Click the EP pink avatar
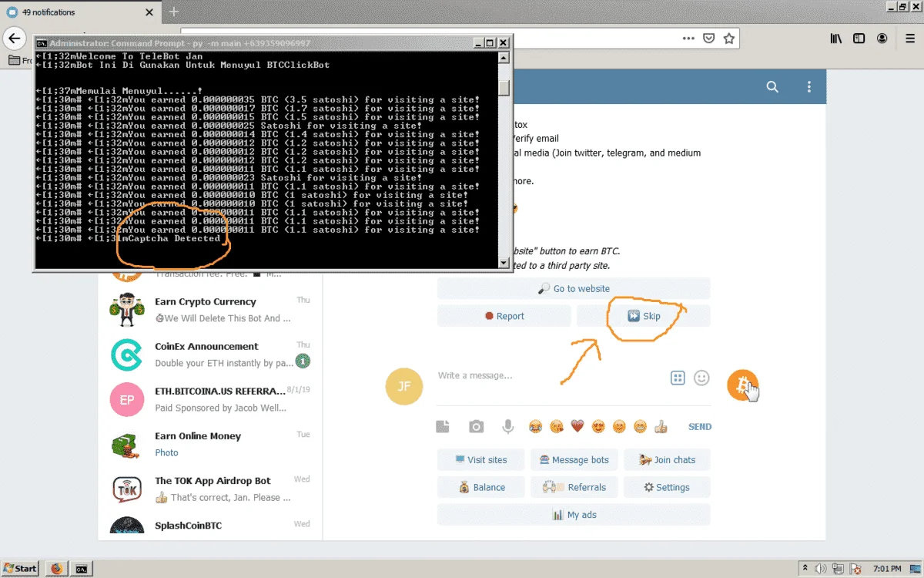The image size is (924, 578). pyautogui.click(x=126, y=398)
